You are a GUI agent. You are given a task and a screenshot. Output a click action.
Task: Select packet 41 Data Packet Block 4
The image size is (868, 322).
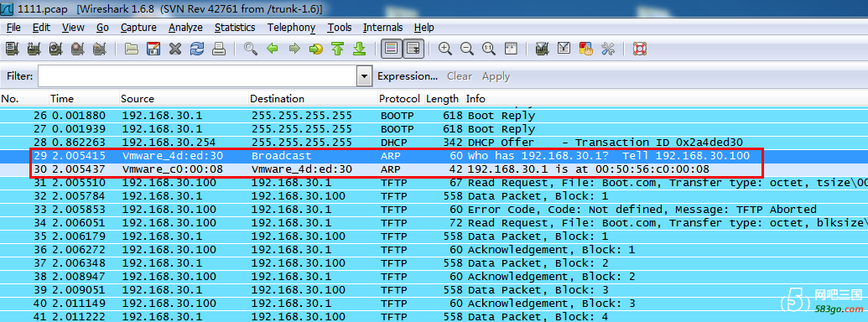(434, 316)
